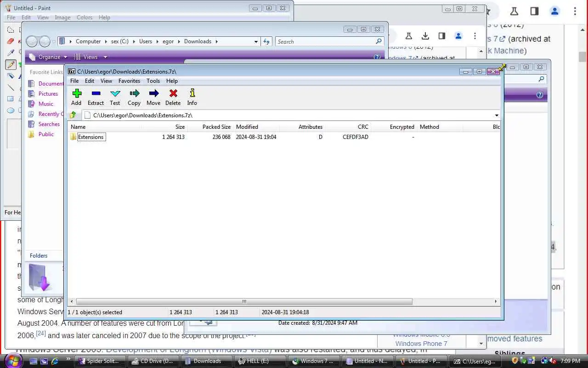This screenshot has width=588, height=368.
Task: Click the Forward button in Downloads Explorer window
Action: 45,41
